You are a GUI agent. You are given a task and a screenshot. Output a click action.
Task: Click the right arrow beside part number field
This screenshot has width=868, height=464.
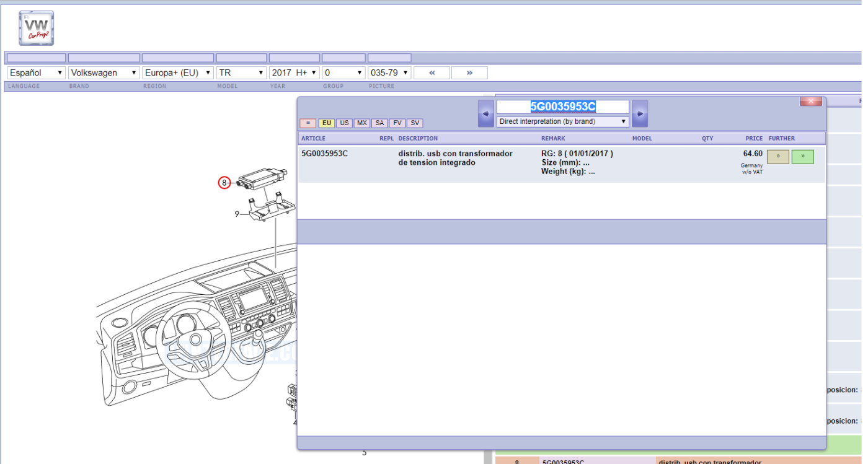(x=640, y=113)
